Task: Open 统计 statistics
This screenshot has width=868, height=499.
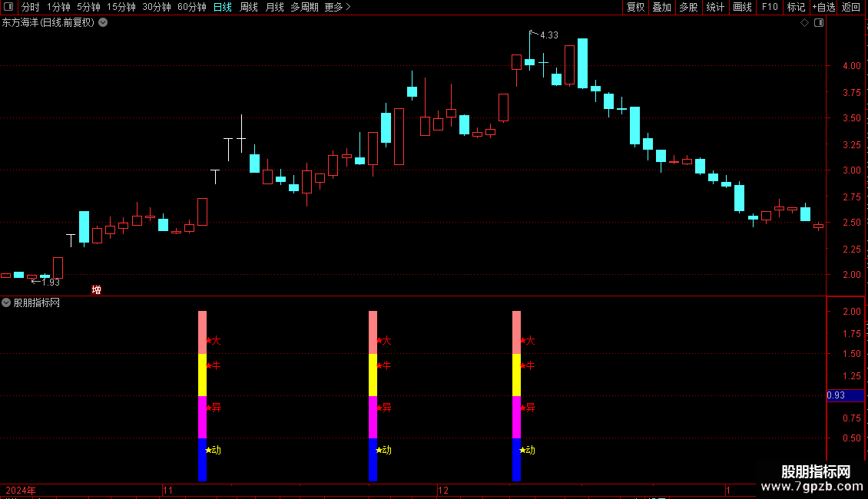Action: pyautogui.click(x=715, y=7)
